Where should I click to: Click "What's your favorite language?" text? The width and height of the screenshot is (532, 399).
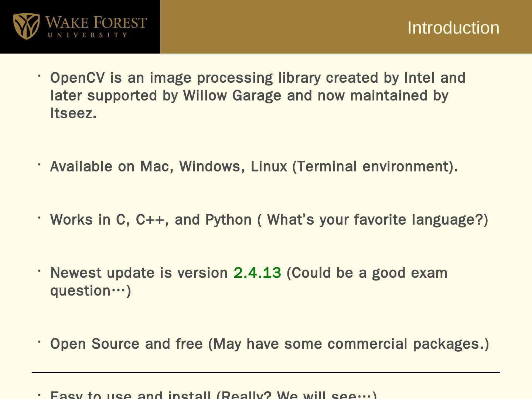click(375, 220)
